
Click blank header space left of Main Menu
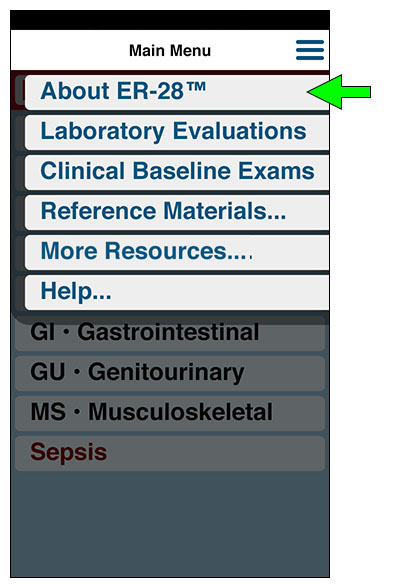click(69, 50)
